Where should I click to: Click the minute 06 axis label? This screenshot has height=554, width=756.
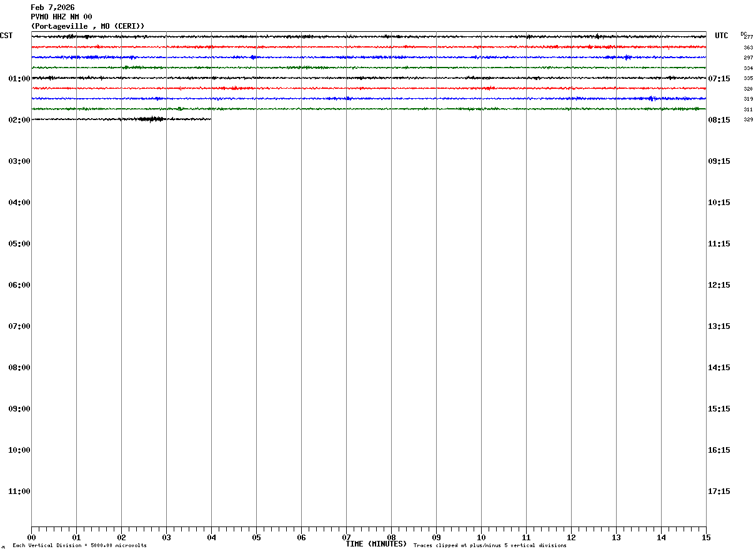[x=301, y=538]
